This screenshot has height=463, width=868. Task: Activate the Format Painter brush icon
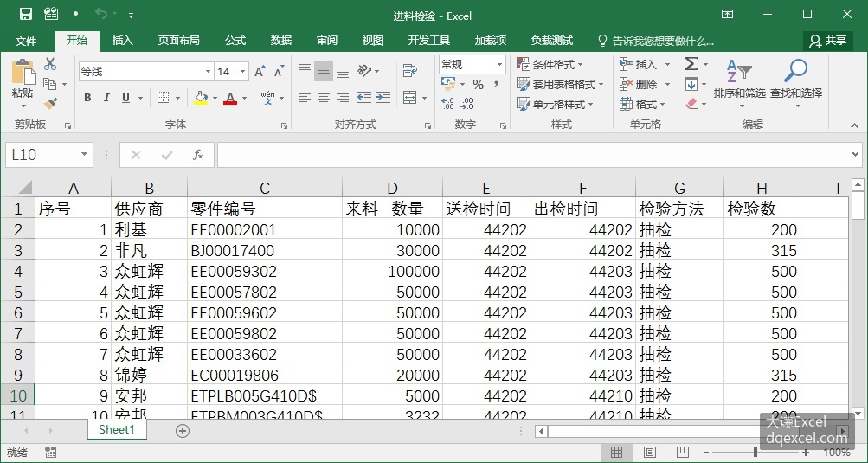click(50, 104)
